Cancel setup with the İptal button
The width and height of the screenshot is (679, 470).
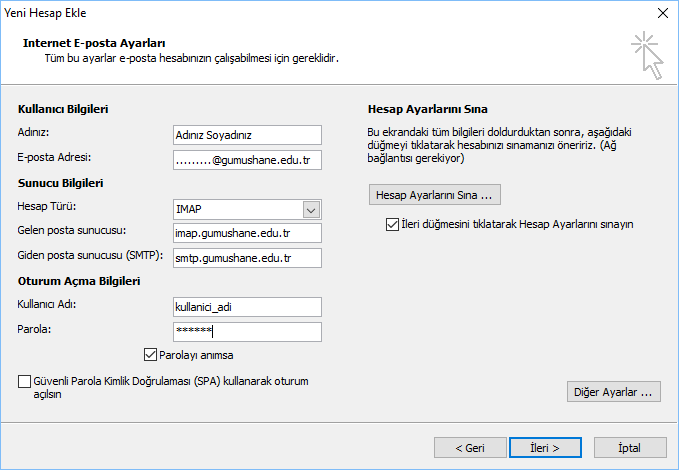tap(630, 447)
